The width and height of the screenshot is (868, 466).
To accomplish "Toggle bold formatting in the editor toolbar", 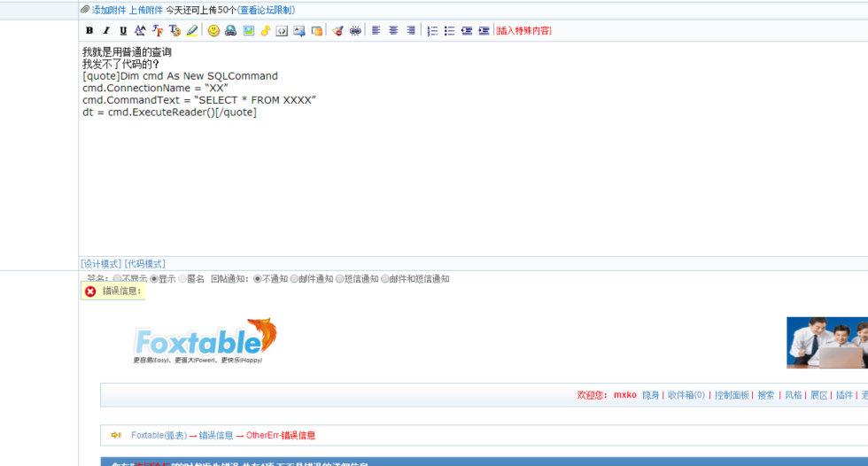I will pos(89,30).
